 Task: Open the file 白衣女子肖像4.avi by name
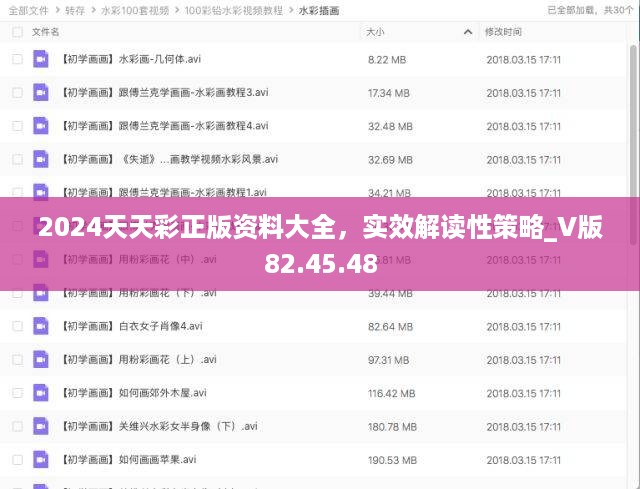160,326
